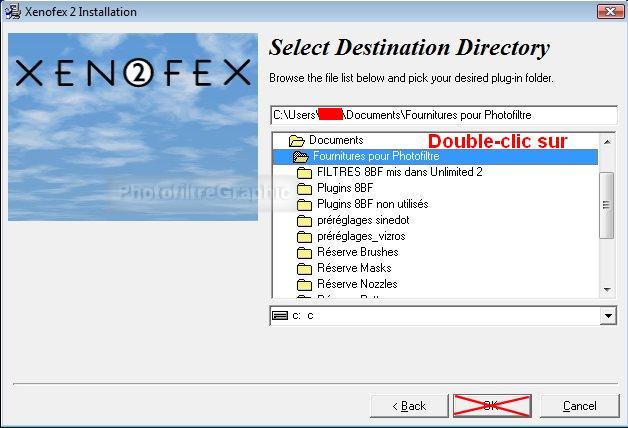Image resolution: width=628 pixels, height=428 pixels.
Task: Select the Réserve Masks folder name
Action: coord(354,268)
